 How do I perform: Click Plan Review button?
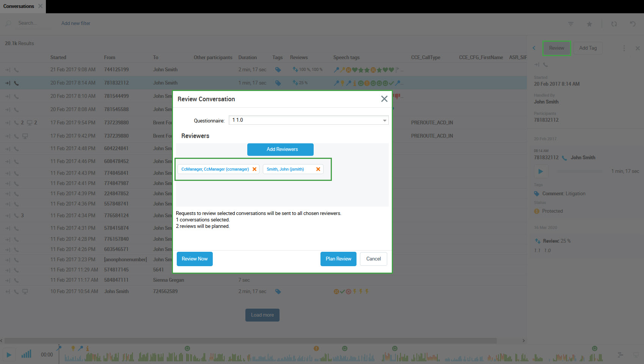pyautogui.click(x=338, y=259)
